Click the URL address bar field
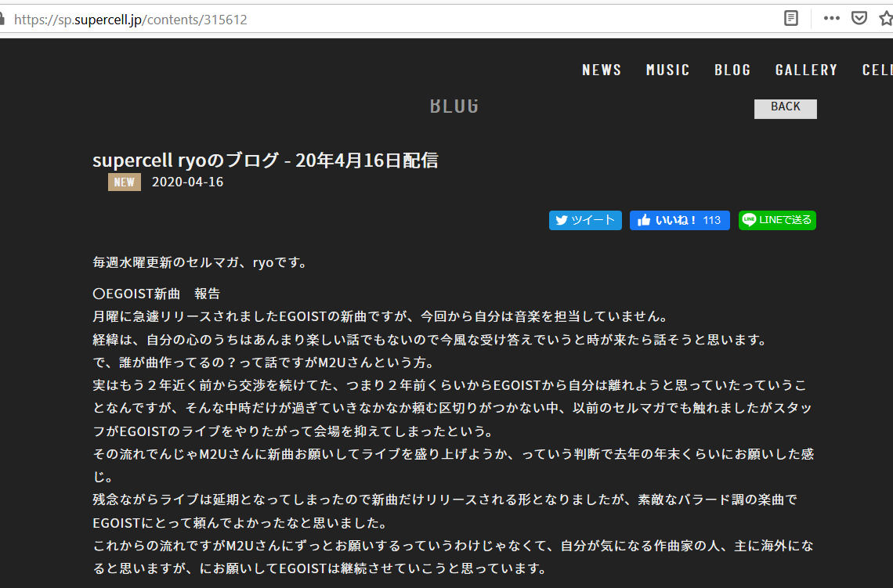The image size is (893, 588). 393,19
